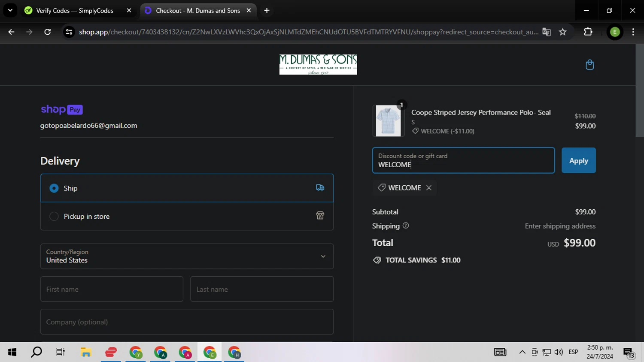Viewport: 644px width, 362px height.
Task: Click the M. Dumas & Sons store logo
Action: pos(318,64)
